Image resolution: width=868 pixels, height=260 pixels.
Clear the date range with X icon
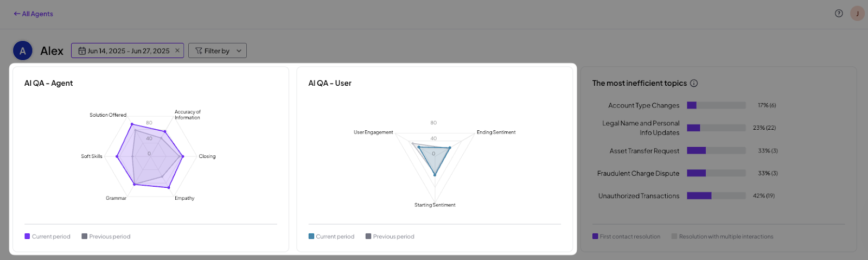click(177, 50)
